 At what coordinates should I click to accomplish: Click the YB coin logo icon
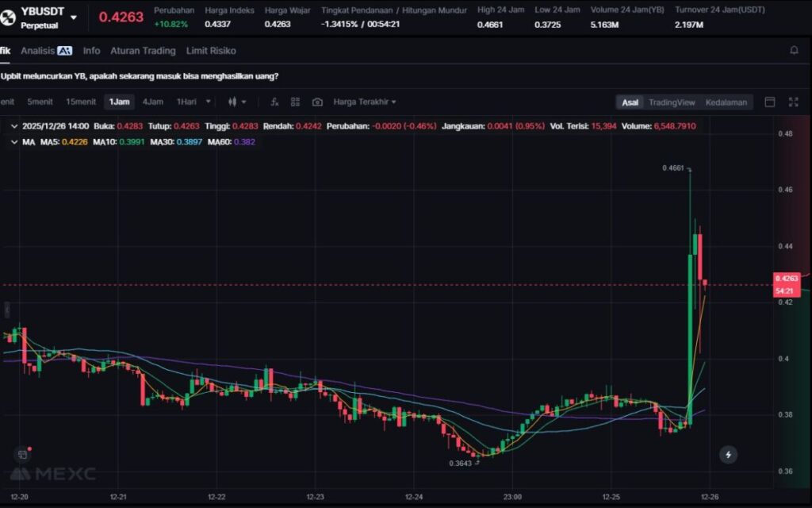(9, 17)
